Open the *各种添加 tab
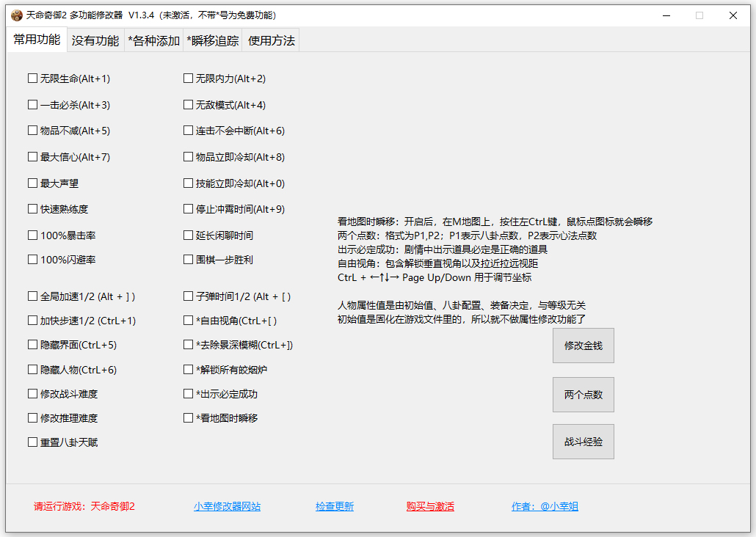 pos(154,40)
